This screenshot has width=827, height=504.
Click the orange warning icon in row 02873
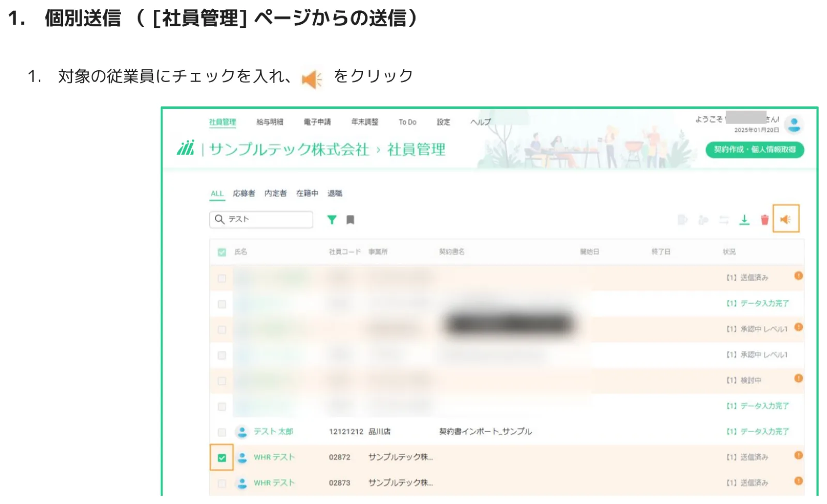[x=798, y=481]
